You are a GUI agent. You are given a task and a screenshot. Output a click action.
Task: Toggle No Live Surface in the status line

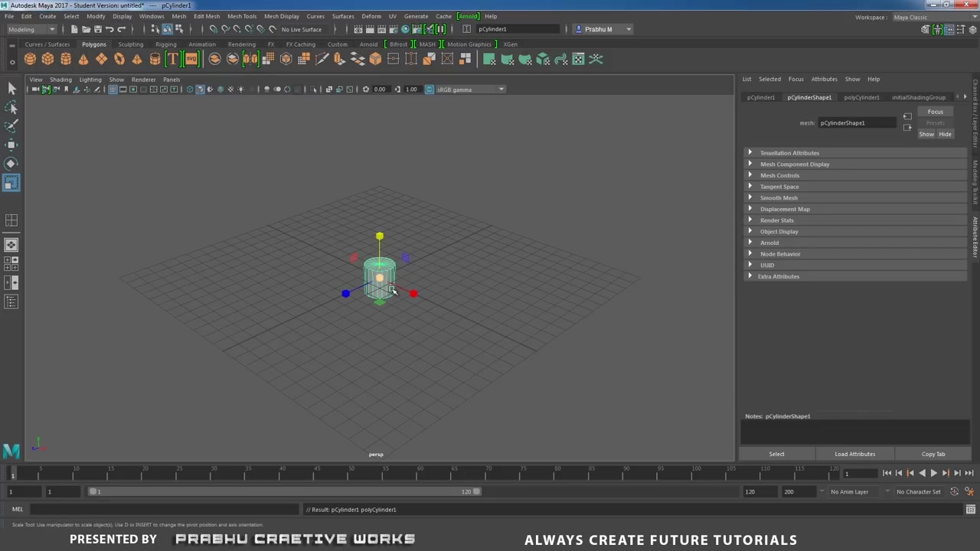click(301, 29)
